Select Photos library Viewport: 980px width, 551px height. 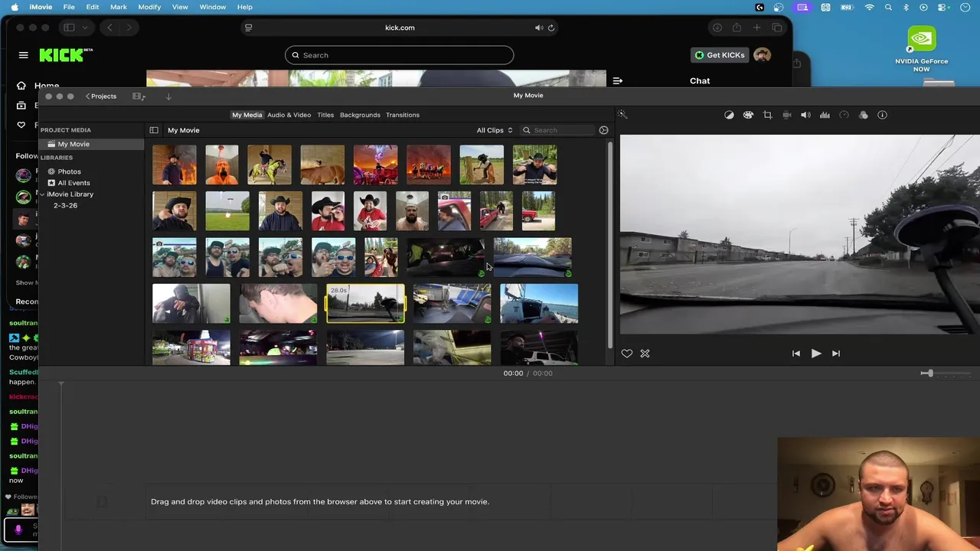69,171
